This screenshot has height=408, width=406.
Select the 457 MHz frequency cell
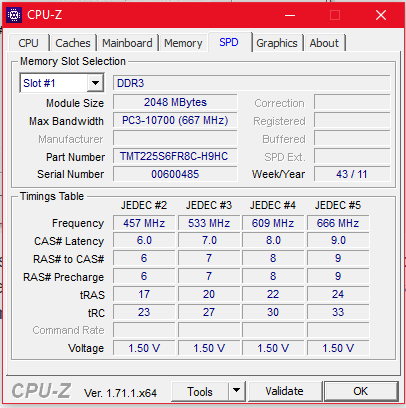144,223
